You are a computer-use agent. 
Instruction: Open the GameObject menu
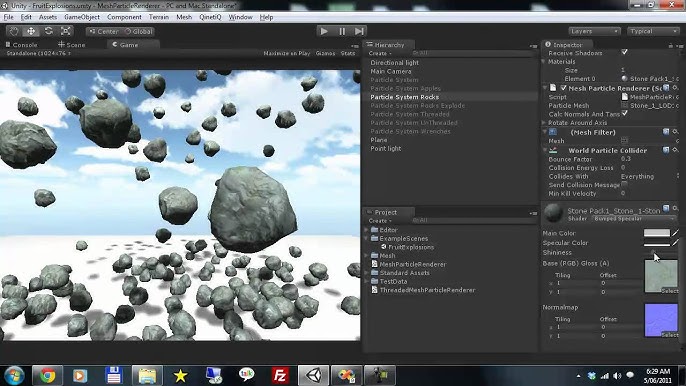pyautogui.click(x=82, y=17)
